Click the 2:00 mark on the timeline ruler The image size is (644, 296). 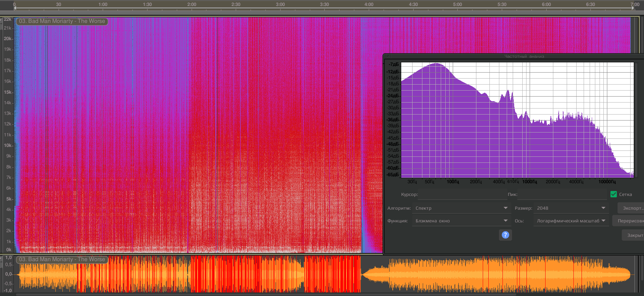tap(192, 5)
